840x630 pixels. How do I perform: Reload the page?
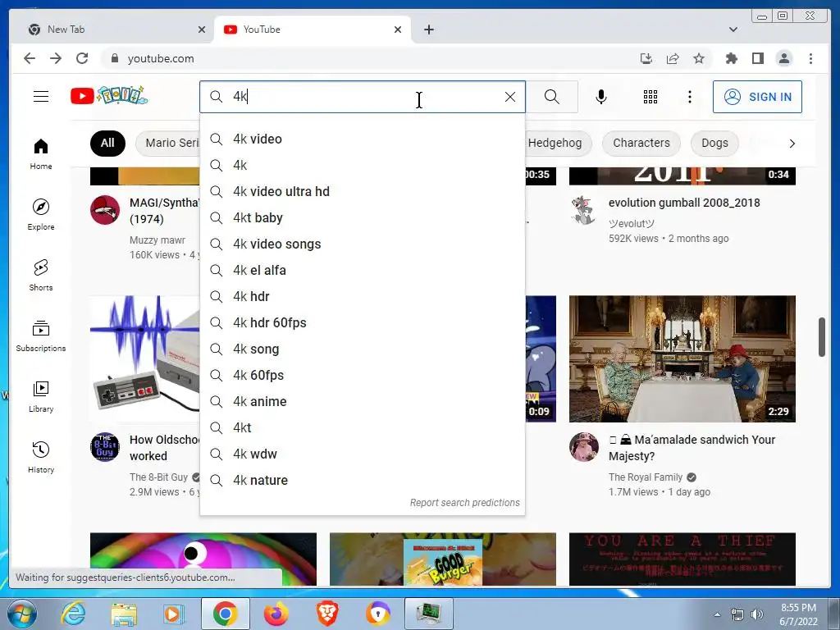[82, 58]
